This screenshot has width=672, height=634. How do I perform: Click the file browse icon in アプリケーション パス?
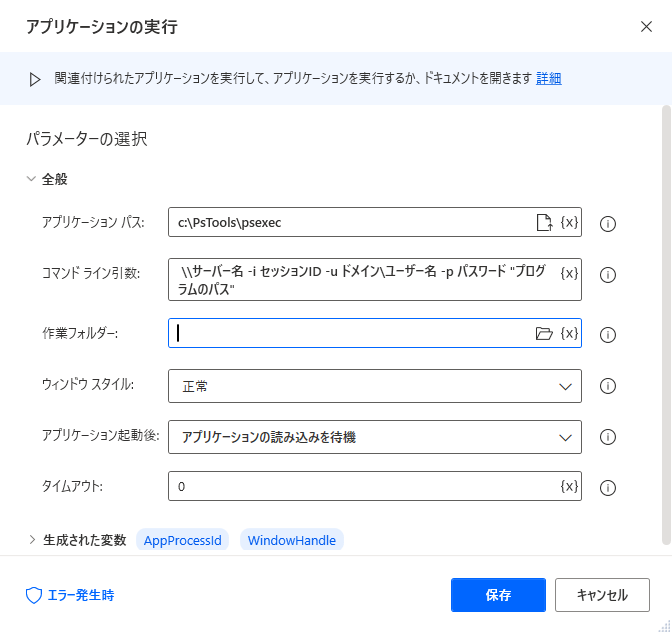point(544,222)
